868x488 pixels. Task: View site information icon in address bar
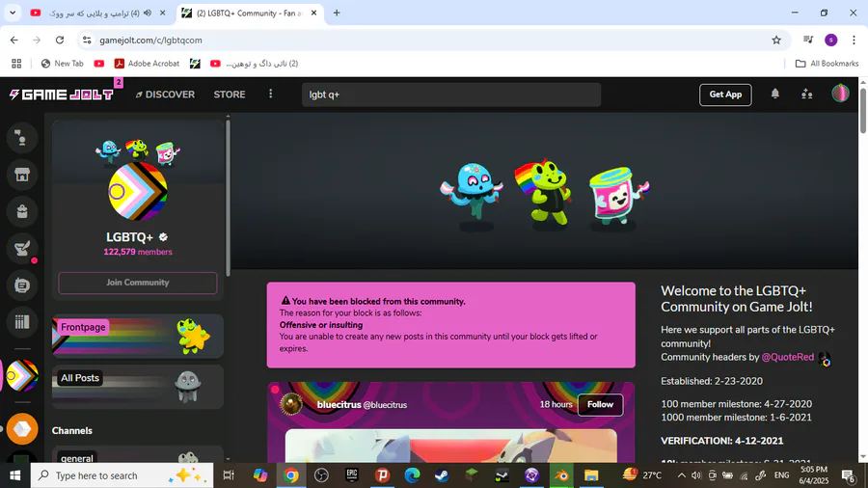(x=87, y=40)
